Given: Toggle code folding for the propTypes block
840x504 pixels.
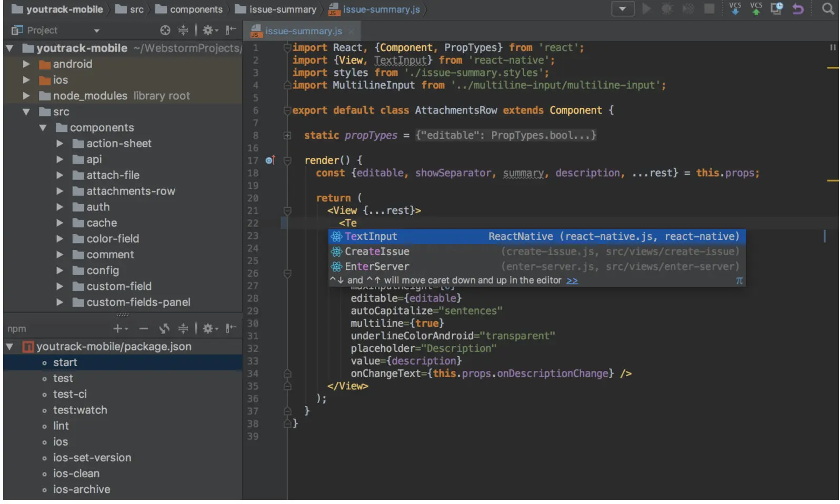Looking at the screenshot, I should (x=287, y=136).
